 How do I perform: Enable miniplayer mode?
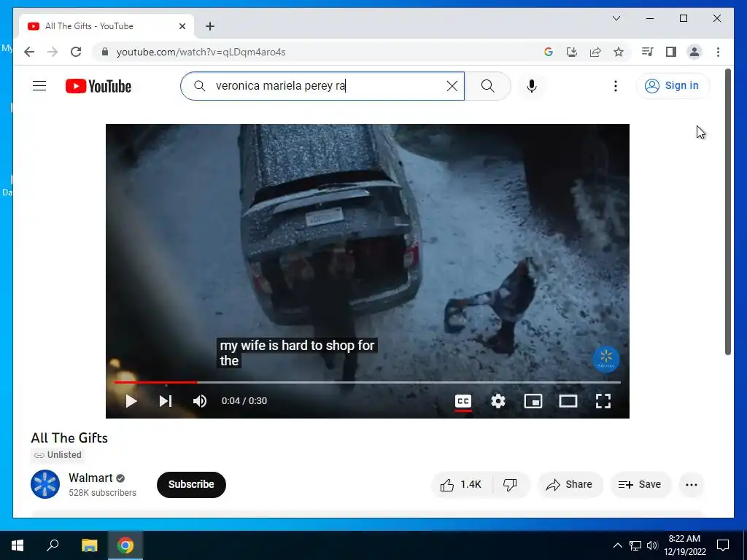533,401
